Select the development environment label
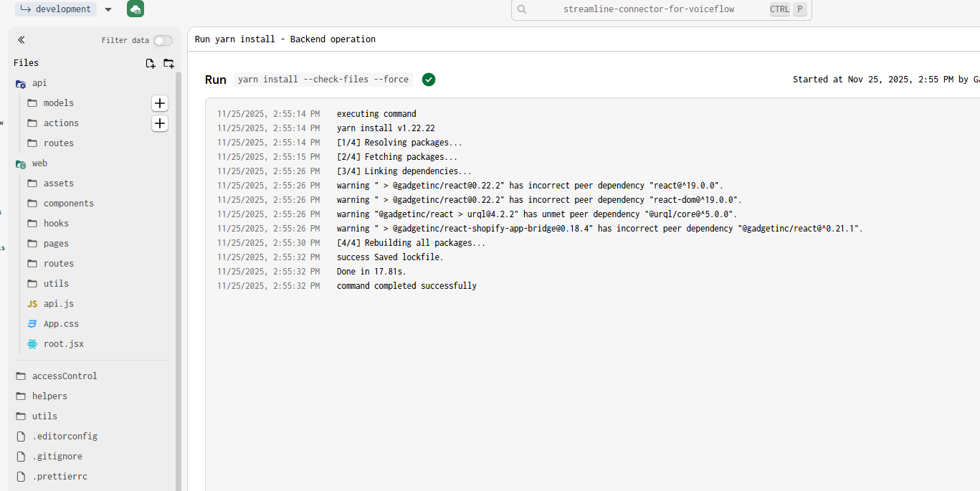This screenshot has width=980, height=491. coord(56,9)
